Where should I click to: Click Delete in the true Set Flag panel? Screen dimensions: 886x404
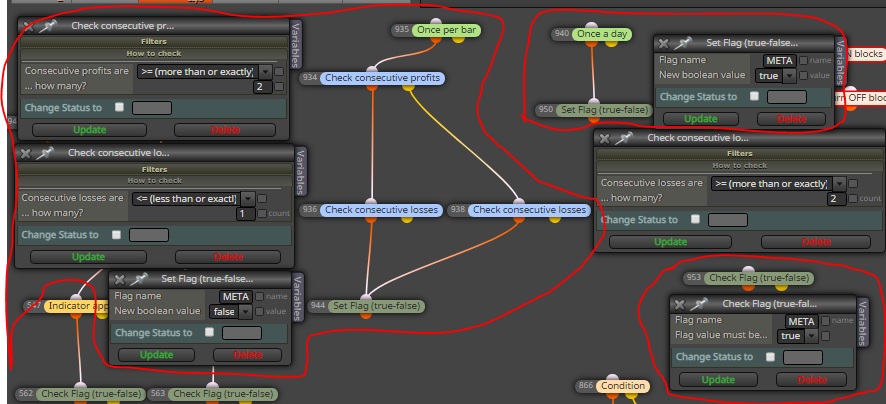click(x=791, y=119)
